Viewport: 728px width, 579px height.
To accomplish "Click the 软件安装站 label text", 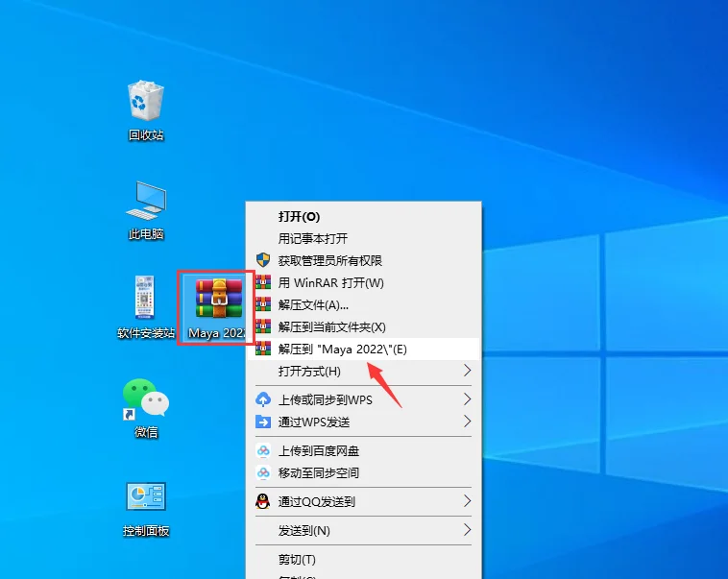I will [x=146, y=333].
